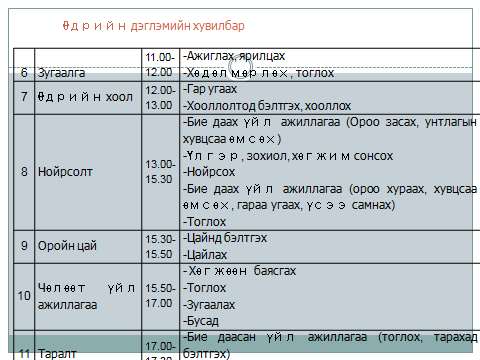The image size is (480, 360).
Task: Click the '-Бусад' line in row 10
Action: pos(201,321)
